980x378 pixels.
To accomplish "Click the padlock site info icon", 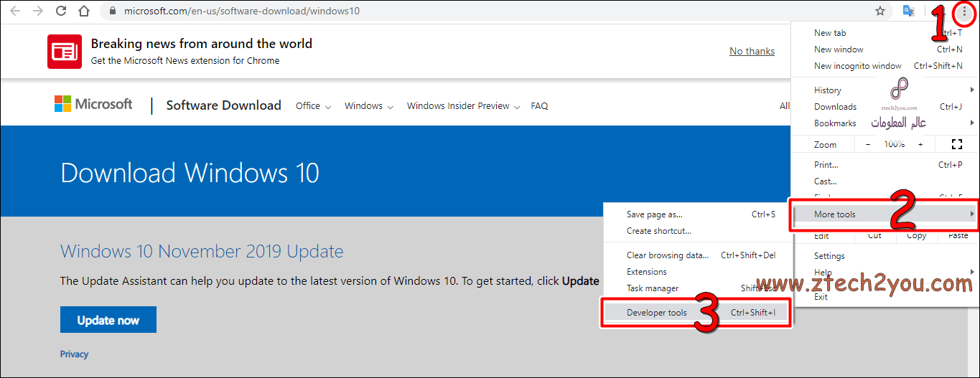I will [x=113, y=11].
